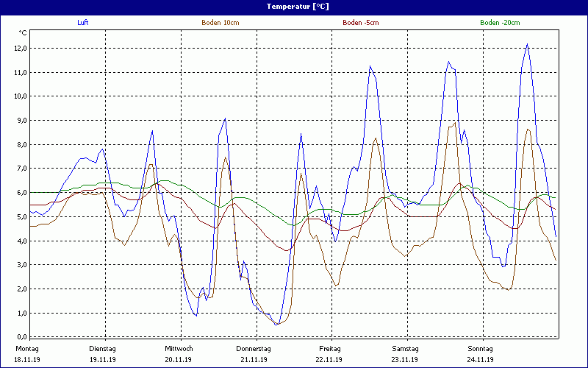
Task: Click the "Donnerstag" day label
Action: click(x=254, y=349)
